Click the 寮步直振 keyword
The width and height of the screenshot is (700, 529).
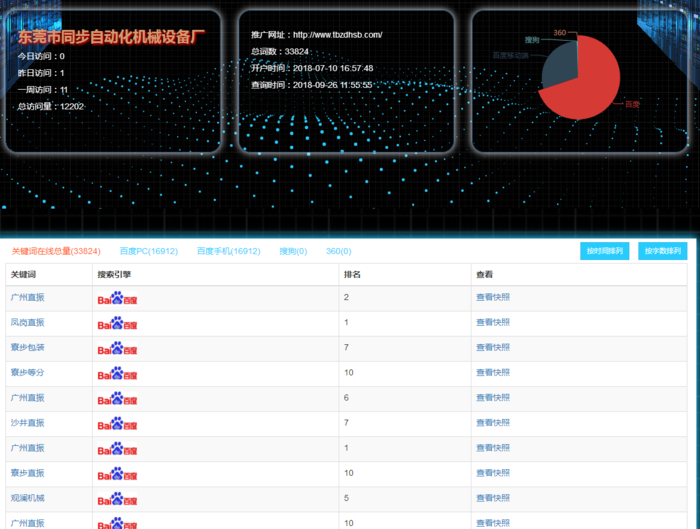click(27, 473)
